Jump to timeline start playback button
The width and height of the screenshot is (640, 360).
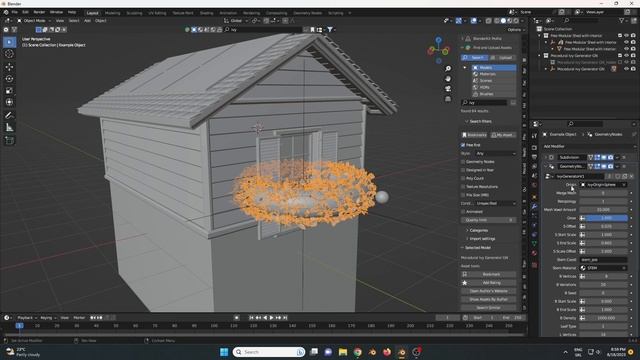click(251, 318)
